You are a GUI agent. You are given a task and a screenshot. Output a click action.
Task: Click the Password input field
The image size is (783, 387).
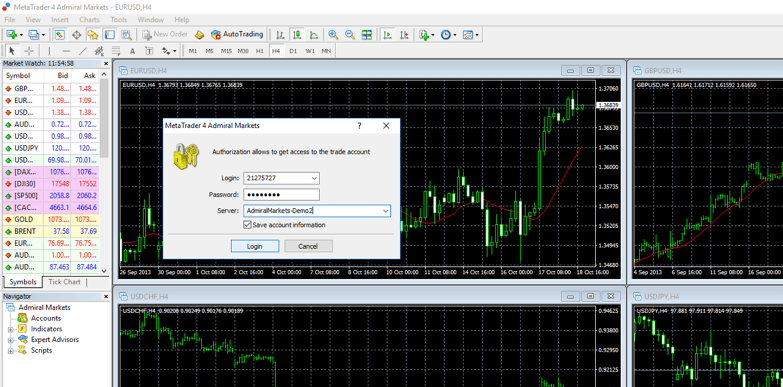coord(281,194)
